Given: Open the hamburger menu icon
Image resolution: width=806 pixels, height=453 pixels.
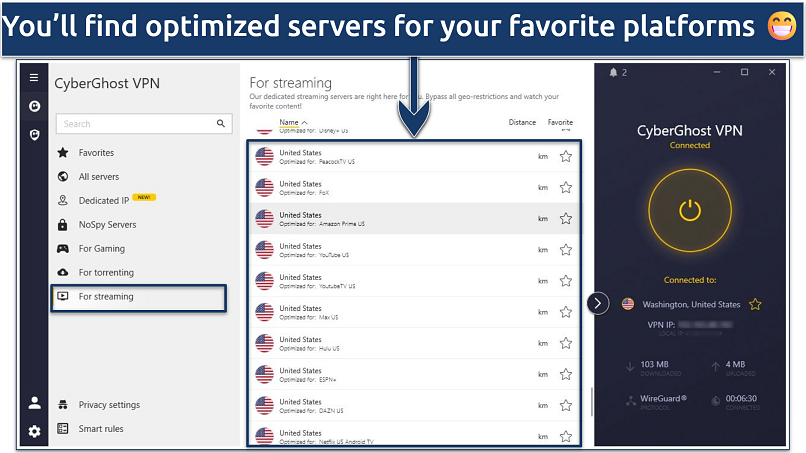Looking at the screenshot, I should (x=34, y=78).
